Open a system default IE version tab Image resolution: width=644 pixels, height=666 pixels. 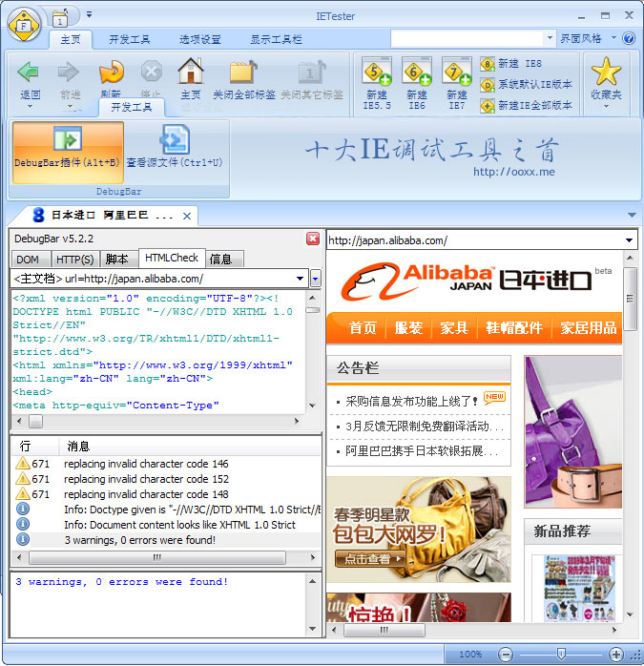point(527,85)
